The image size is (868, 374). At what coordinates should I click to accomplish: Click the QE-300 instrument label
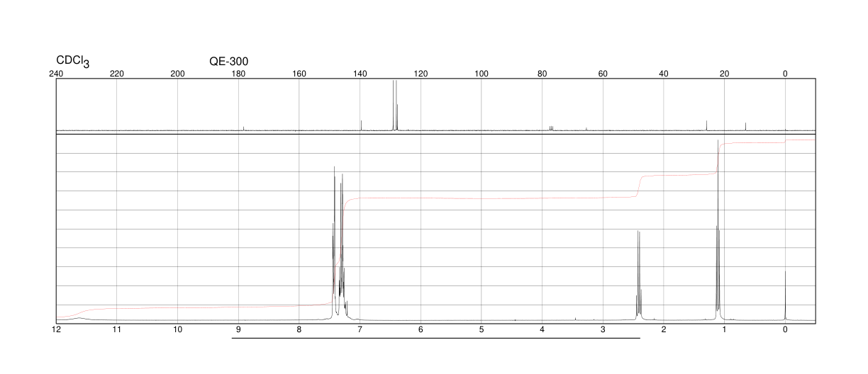click(x=229, y=62)
